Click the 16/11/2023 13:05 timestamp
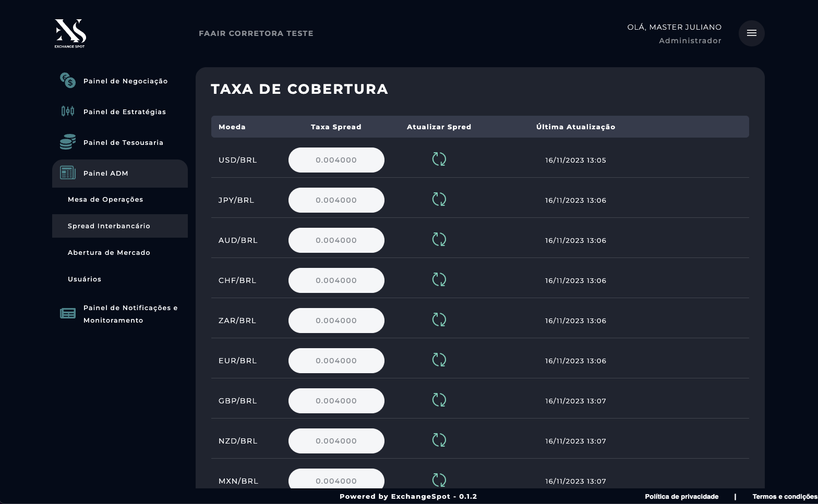Viewport: 818px width, 504px height. 576,161
